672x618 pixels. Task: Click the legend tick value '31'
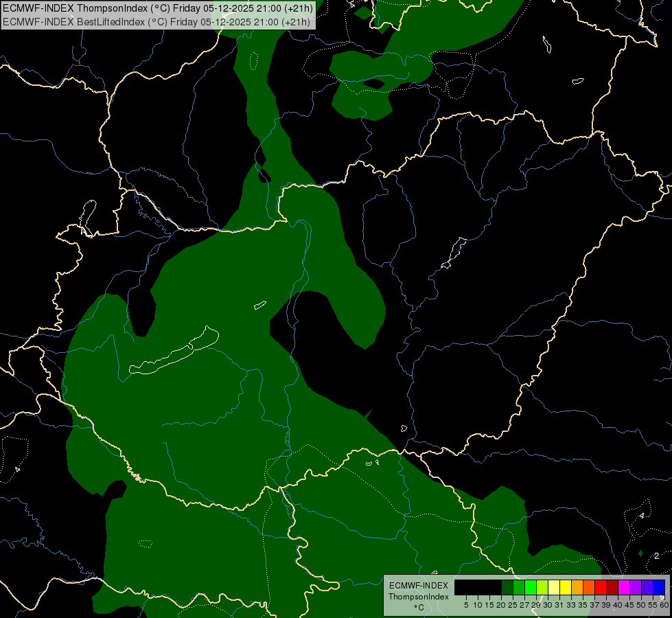559,605
